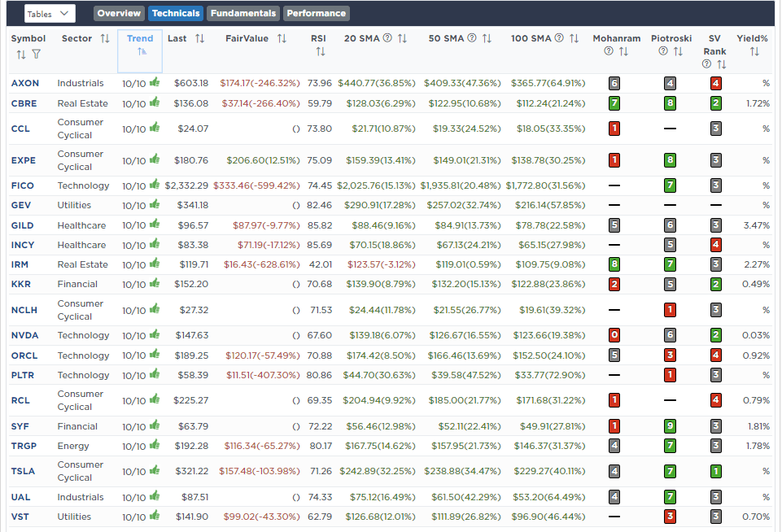
Task: Open the NVDA symbol link
Action: pyautogui.click(x=24, y=336)
